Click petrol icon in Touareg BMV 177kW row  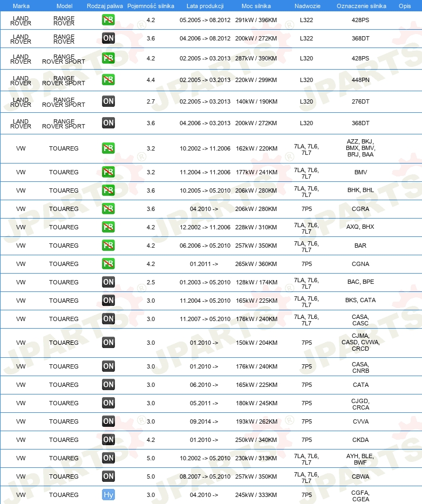(108, 172)
